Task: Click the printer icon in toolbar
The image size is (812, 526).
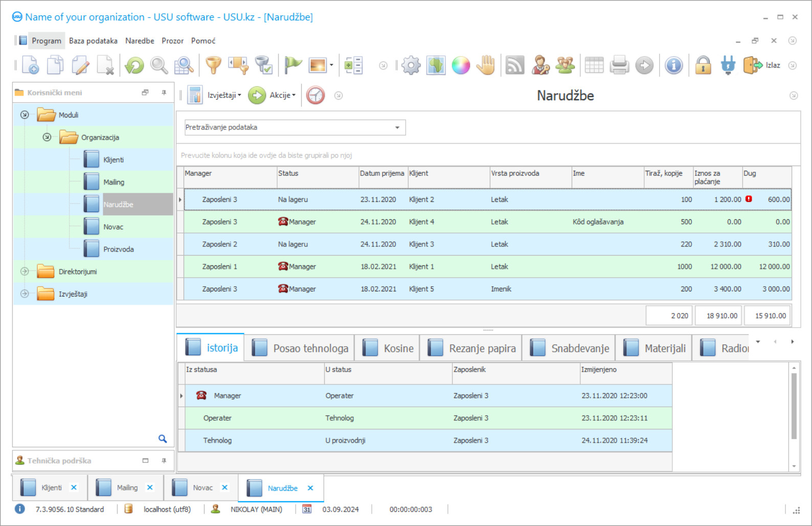Action: point(619,65)
